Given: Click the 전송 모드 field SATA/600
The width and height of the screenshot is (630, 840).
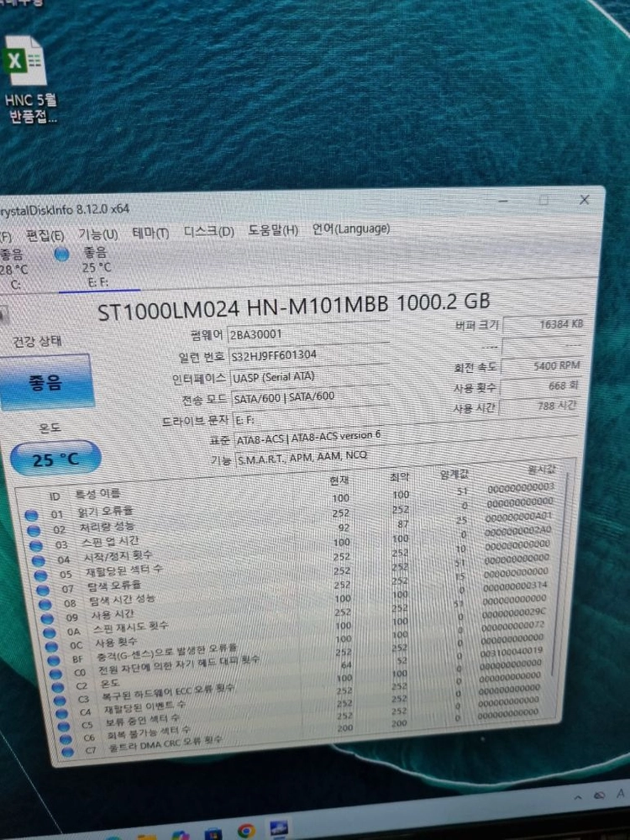Looking at the screenshot, I should click(x=312, y=397).
